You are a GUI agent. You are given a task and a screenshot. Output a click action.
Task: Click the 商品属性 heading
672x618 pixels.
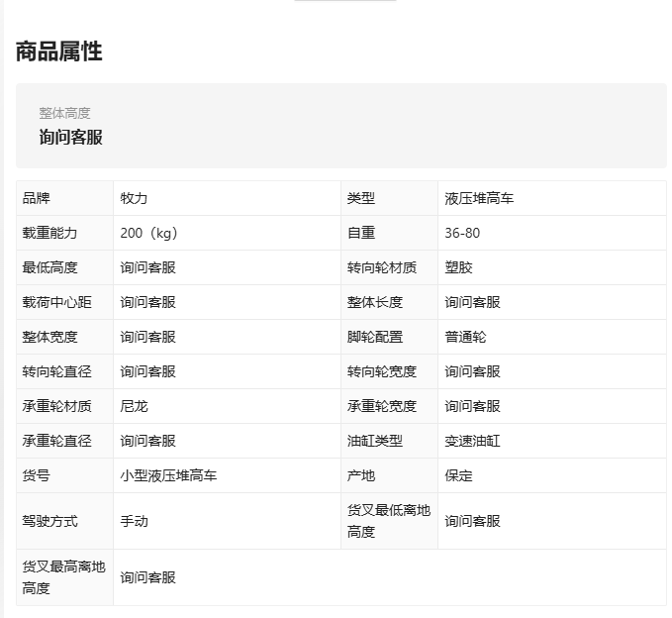pos(58,51)
